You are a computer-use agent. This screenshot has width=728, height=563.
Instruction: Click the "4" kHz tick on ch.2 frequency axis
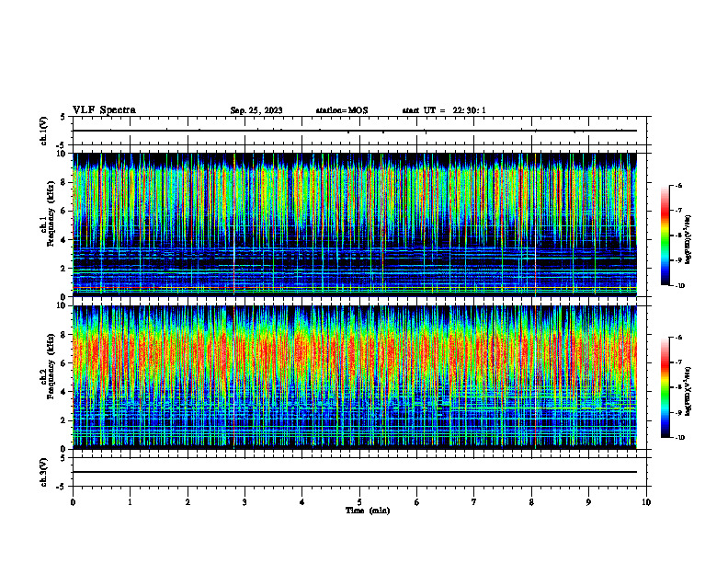(x=64, y=392)
